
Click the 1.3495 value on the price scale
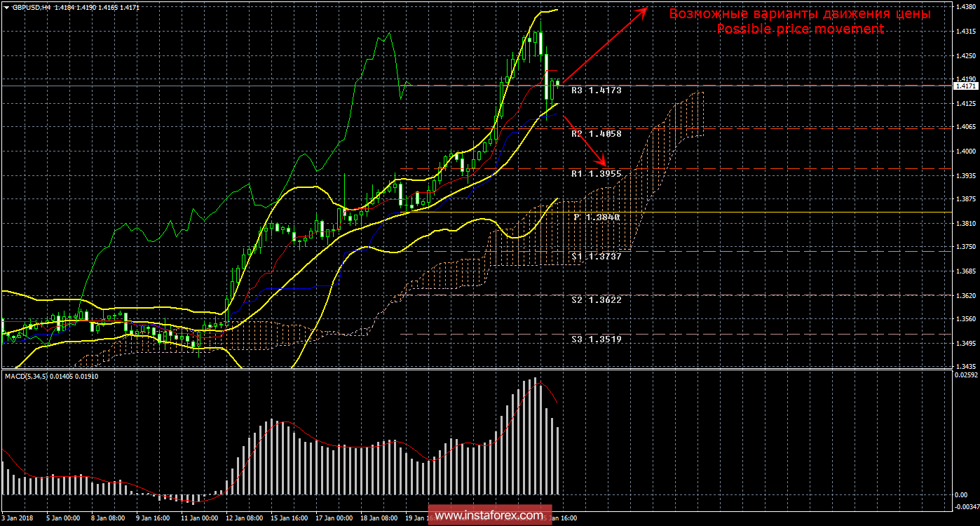click(x=965, y=343)
